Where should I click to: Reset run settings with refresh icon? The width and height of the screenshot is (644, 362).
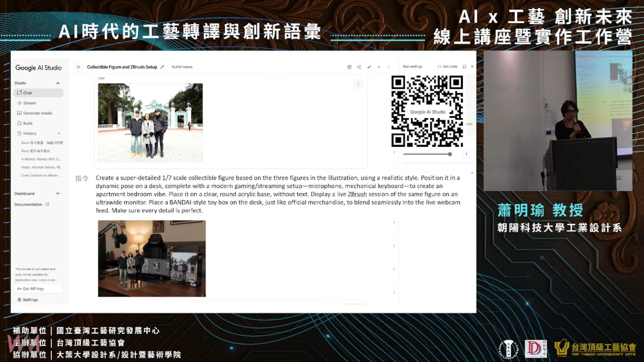465,66
